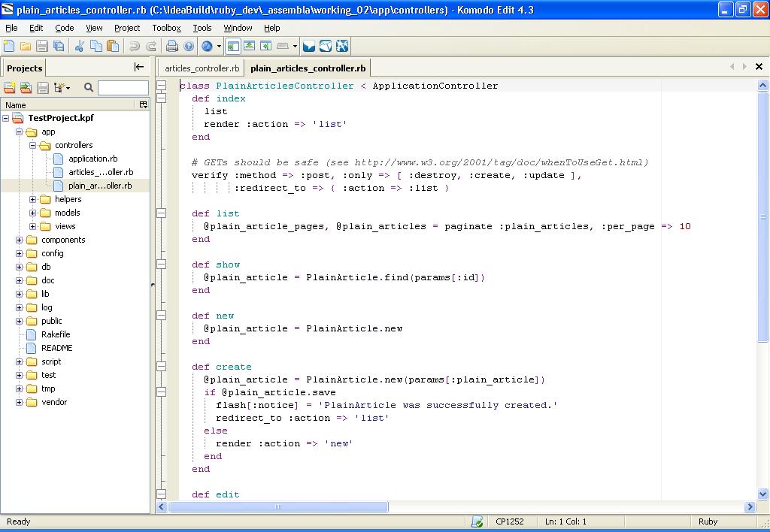Viewport: 770px width, 532px height.
Task: Select articles_...oller.rb in project tree
Action: tap(101, 172)
